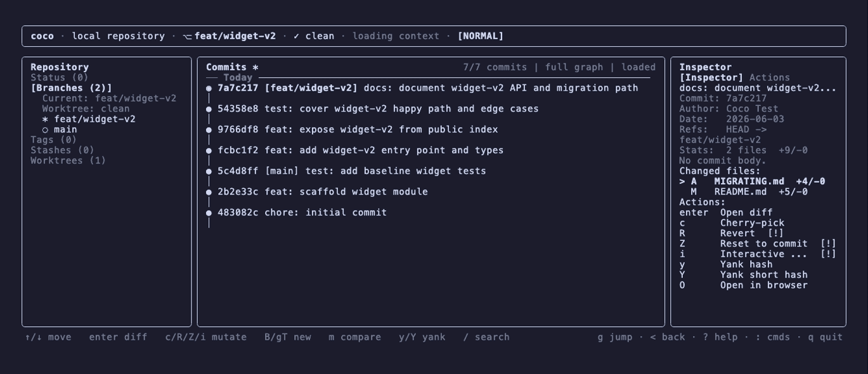
Task: Click the Commit: 7a7c217 line in inspector
Action: (723, 98)
